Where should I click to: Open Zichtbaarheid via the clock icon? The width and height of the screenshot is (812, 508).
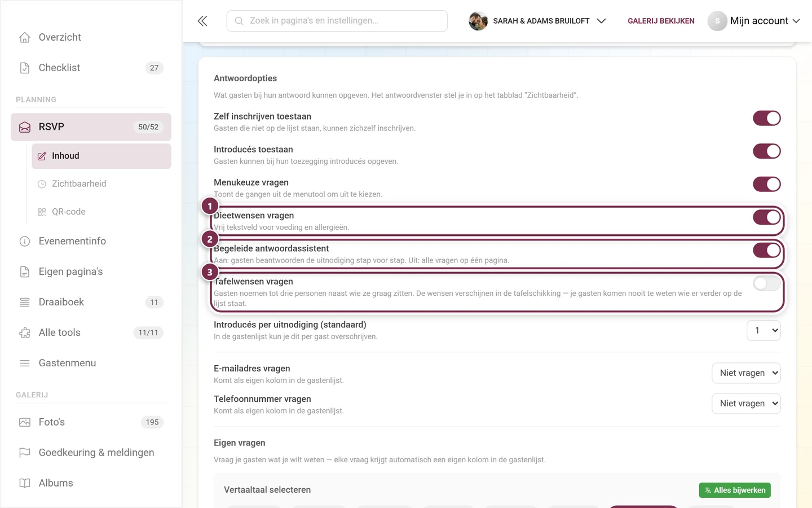[42, 184]
